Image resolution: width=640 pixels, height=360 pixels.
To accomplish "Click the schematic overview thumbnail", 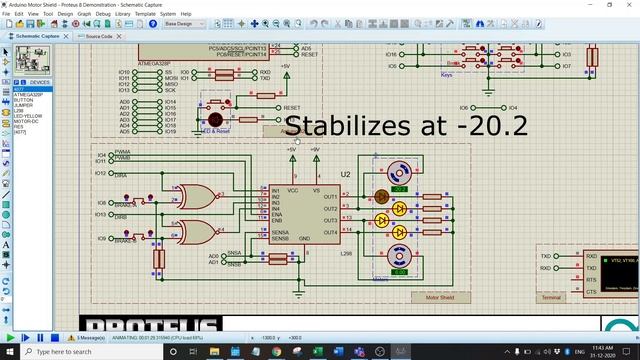I will click(32, 60).
